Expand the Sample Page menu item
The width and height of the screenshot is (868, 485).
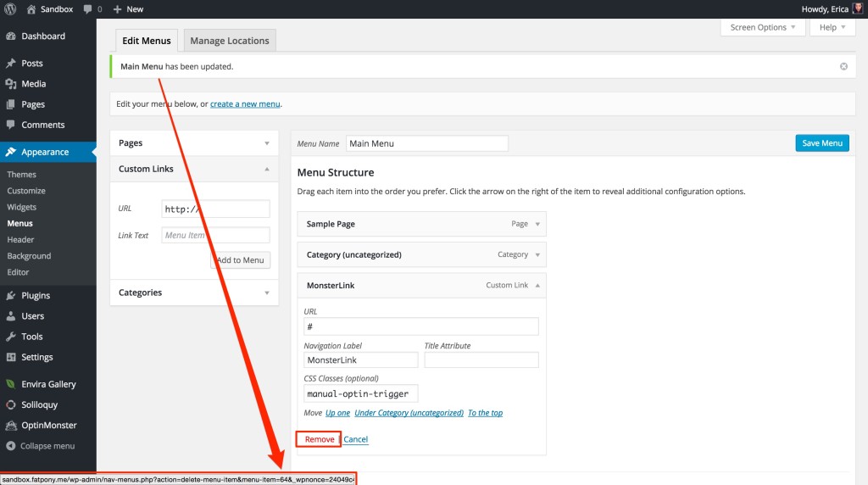coord(537,224)
